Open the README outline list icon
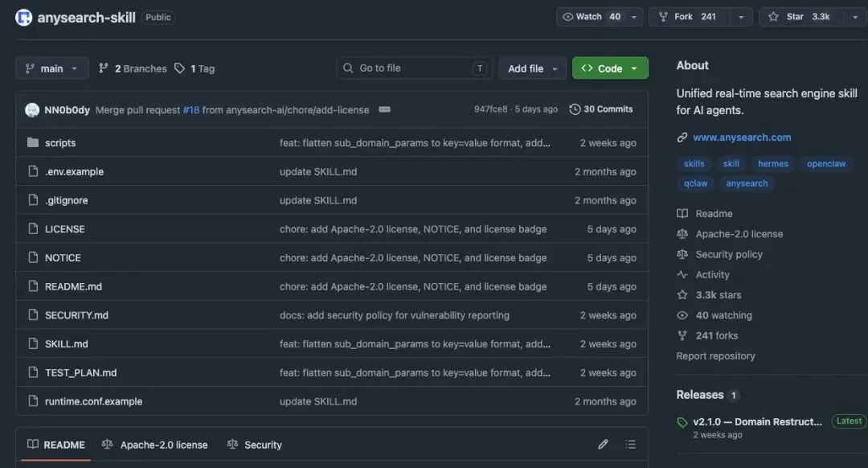The image size is (868, 468). pos(631,444)
